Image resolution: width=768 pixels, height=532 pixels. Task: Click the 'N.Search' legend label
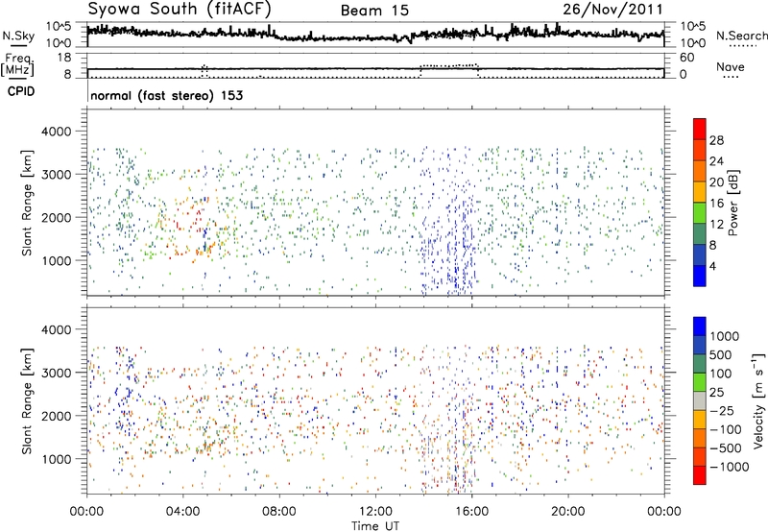coord(741,36)
